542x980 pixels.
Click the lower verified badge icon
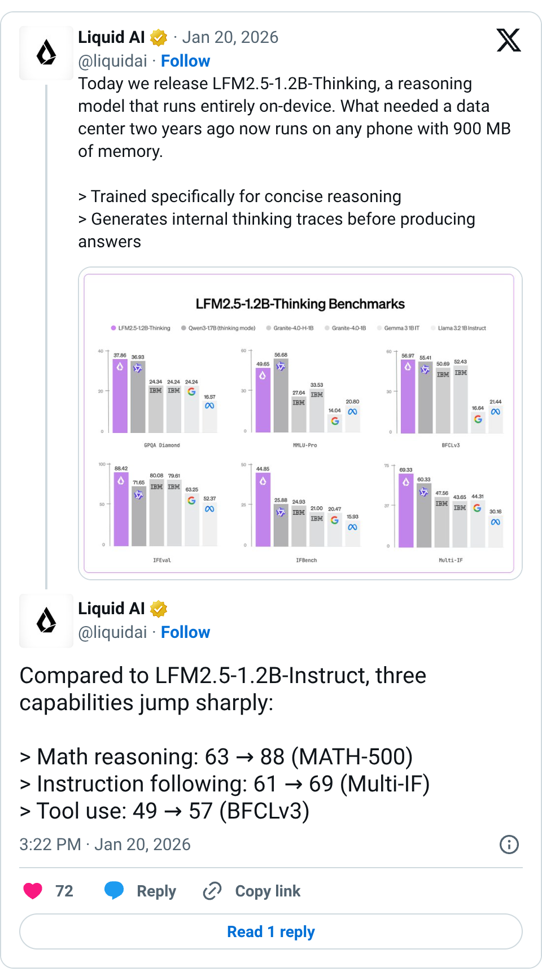coord(159,609)
